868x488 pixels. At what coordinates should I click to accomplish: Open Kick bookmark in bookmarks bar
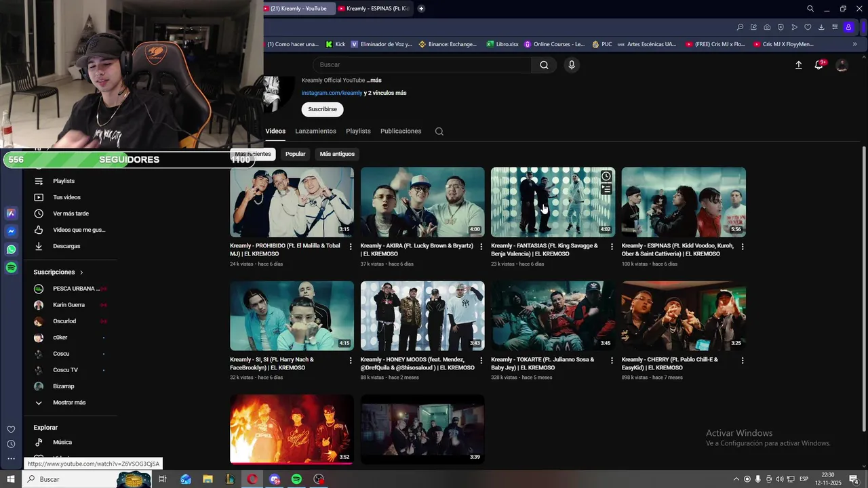click(335, 44)
